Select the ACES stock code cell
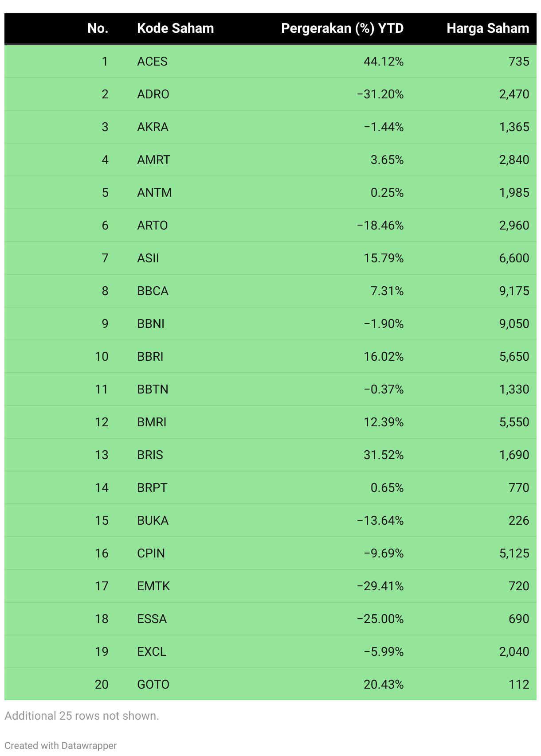This screenshot has width=541, height=756. [x=152, y=61]
